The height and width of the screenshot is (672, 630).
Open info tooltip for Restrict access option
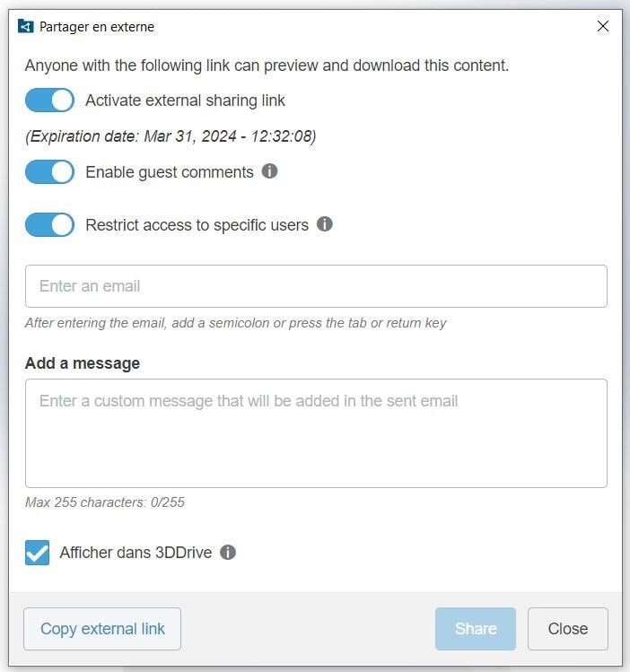pyautogui.click(x=325, y=224)
